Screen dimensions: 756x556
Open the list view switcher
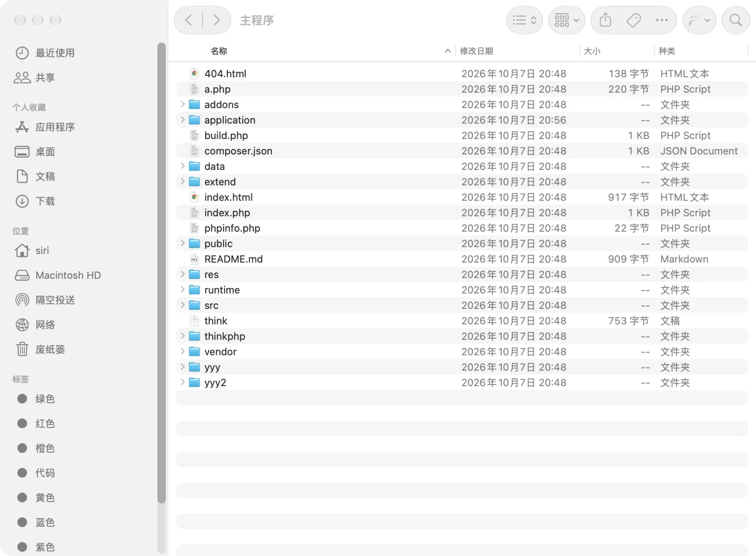pos(524,20)
